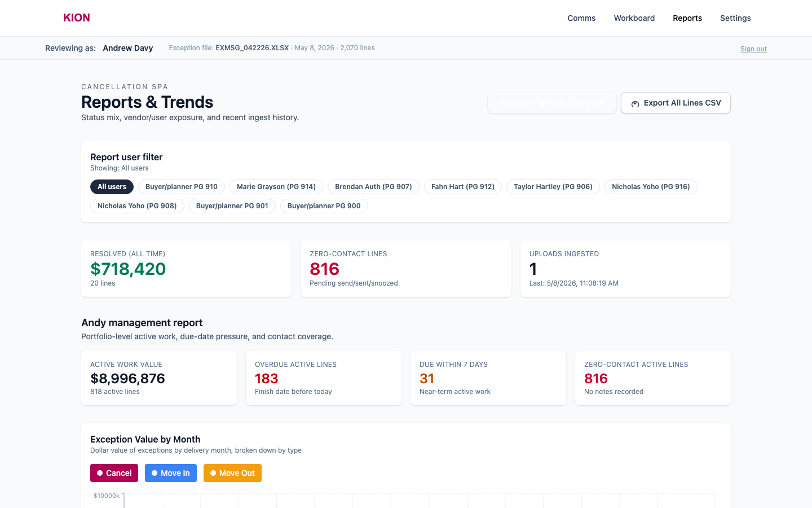Click the KION logo
This screenshot has width=812, height=508.
click(77, 18)
